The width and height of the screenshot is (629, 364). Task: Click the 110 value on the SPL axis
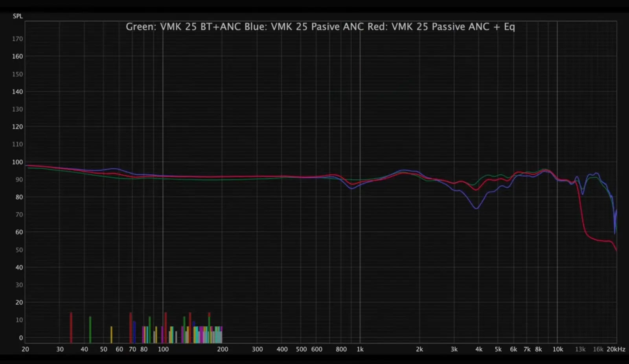pyautogui.click(x=17, y=144)
